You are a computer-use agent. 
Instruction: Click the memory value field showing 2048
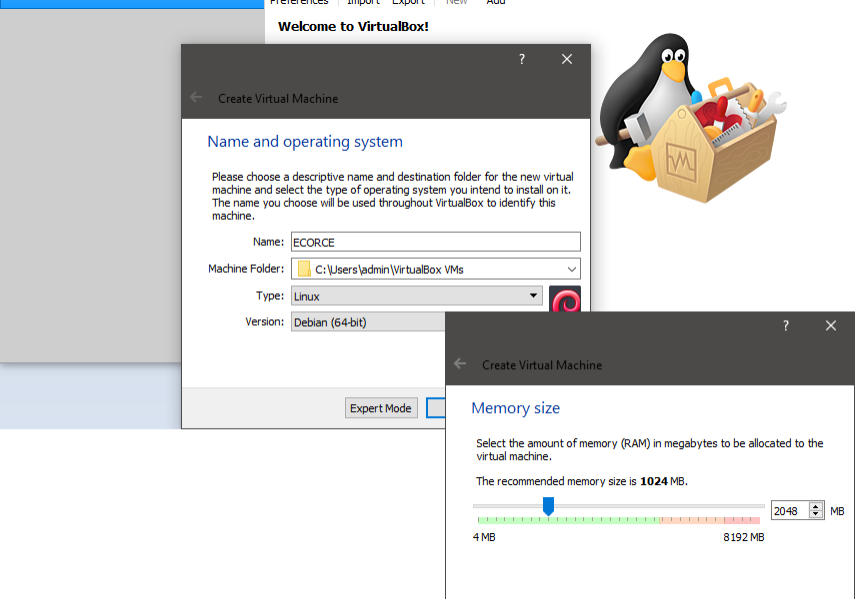point(790,511)
